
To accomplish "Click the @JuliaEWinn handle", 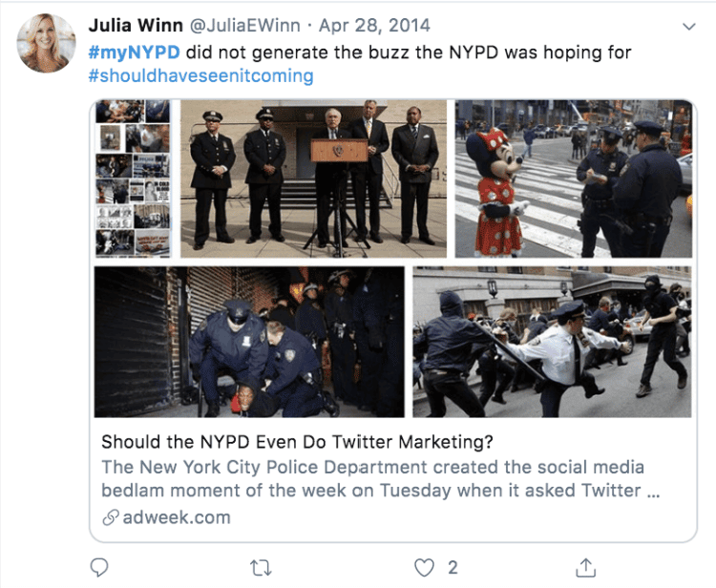I will point(244,26).
